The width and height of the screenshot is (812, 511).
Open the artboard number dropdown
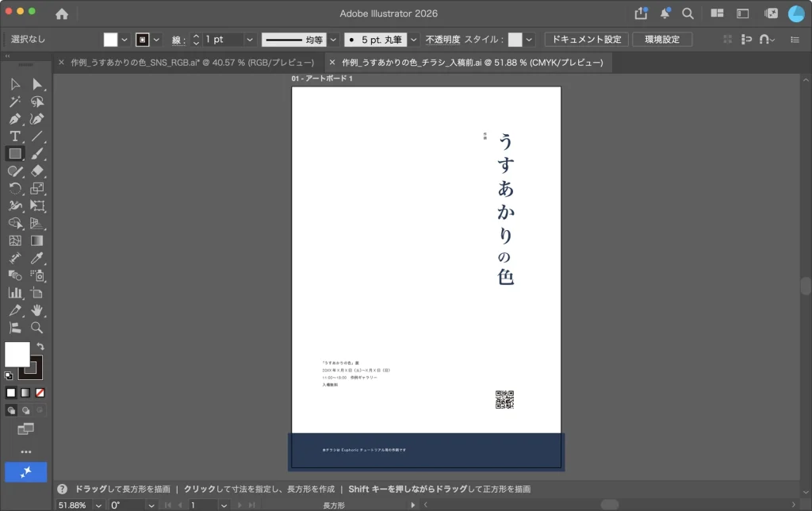pos(224,505)
